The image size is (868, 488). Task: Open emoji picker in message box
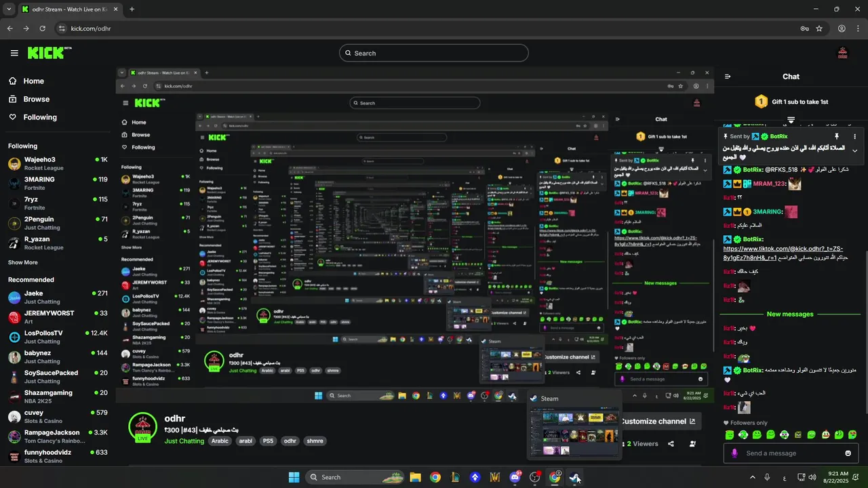[848, 453]
